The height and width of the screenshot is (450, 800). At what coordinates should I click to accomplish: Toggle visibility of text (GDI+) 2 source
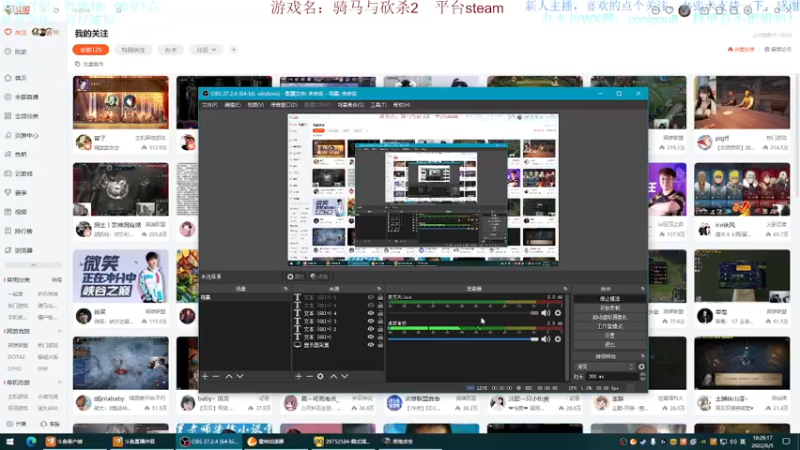point(371,329)
